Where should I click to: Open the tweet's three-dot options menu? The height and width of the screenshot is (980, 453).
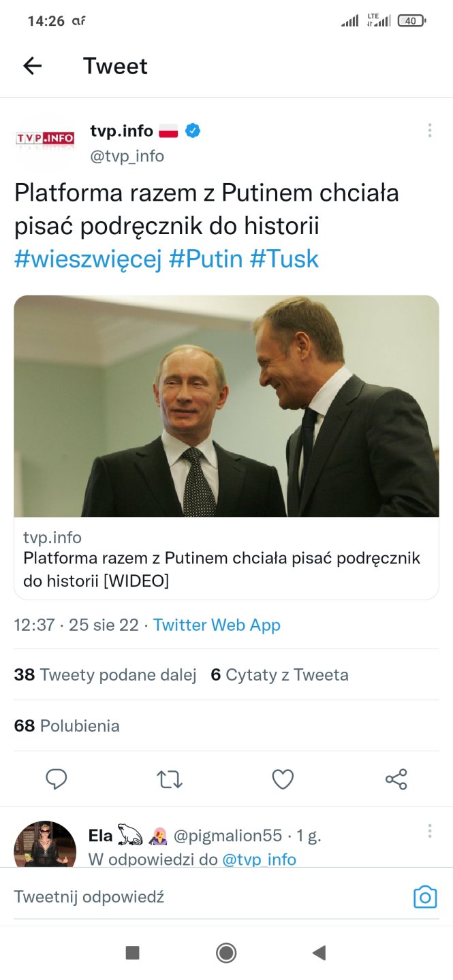pos(429,131)
